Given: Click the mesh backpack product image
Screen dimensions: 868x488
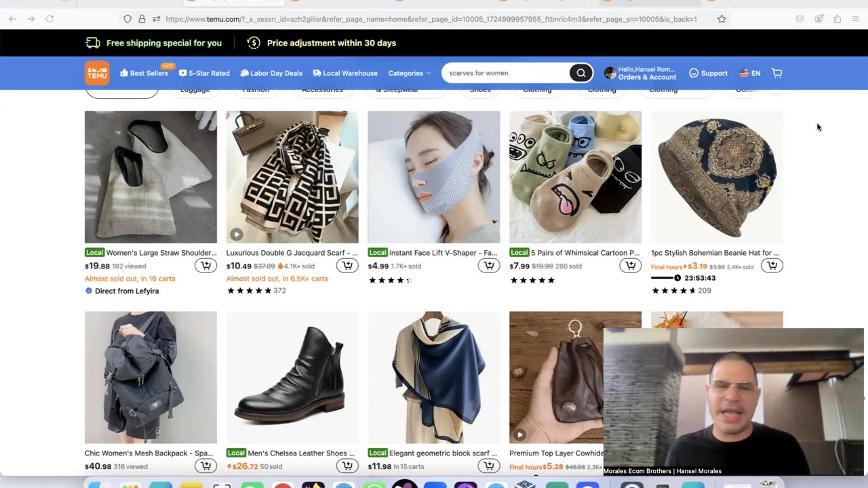Looking at the screenshot, I should [x=151, y=378].
